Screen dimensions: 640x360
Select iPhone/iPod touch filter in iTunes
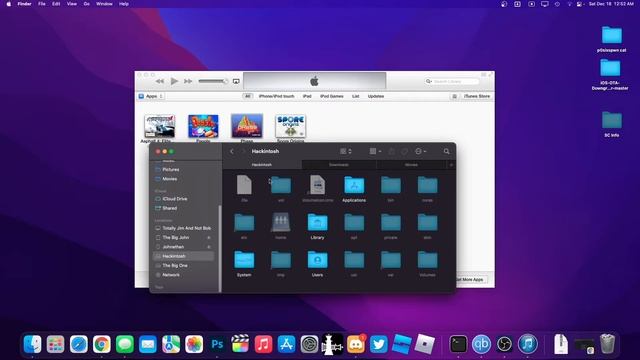click(276, 96)
